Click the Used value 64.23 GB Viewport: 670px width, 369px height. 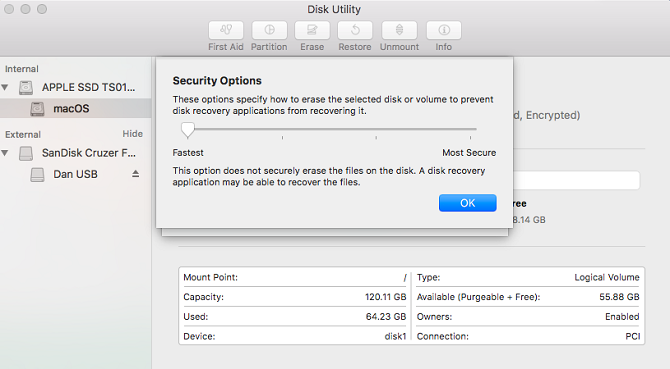[x=386, y=316]
